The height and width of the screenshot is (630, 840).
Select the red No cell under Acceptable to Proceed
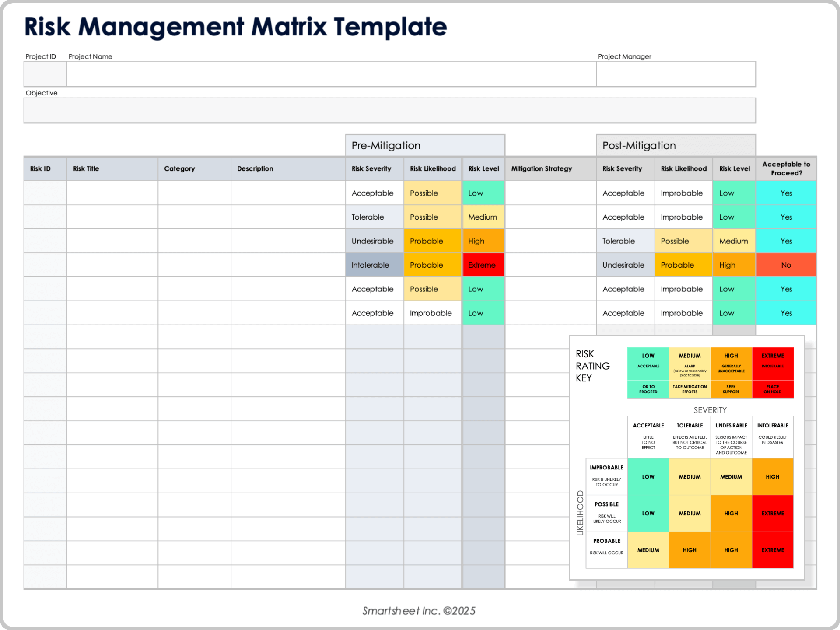coord(786,265)
